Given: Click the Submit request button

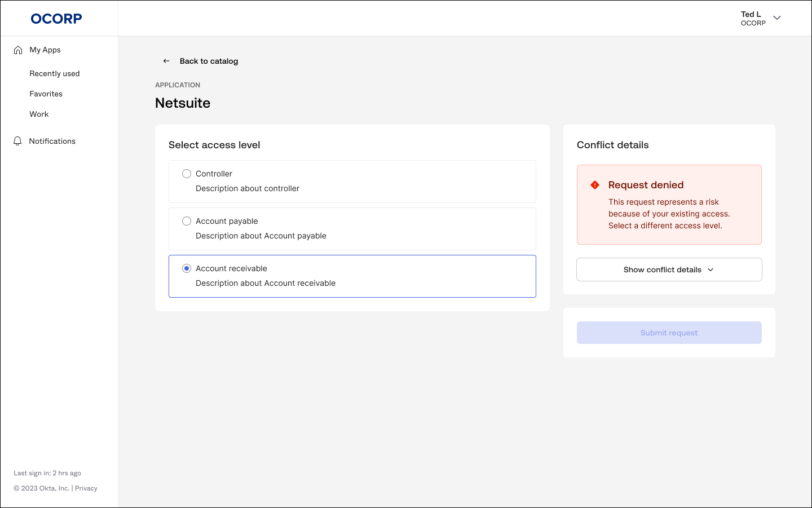Looking at the screenshot, I should coord(669,333).
